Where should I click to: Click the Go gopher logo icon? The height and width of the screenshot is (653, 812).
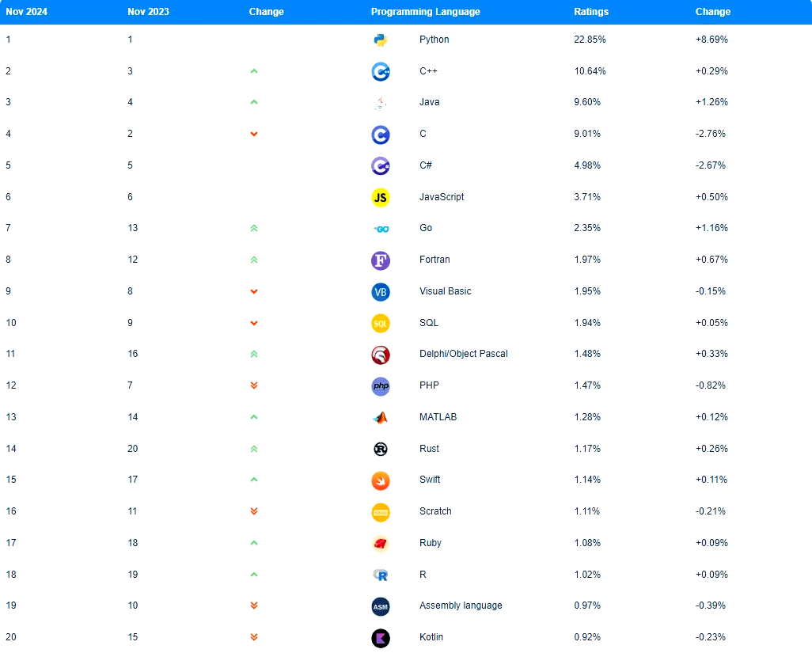[x=381, y=229]
